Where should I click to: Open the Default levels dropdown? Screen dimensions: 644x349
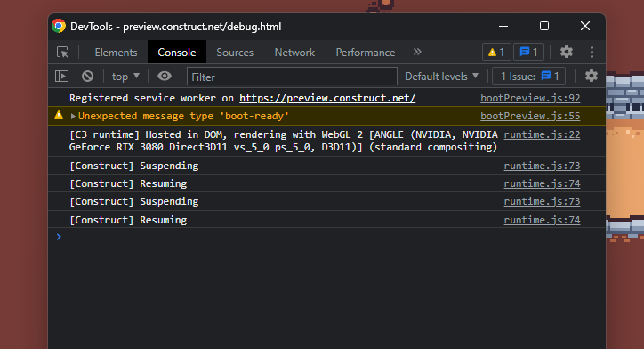(x=441, y=77)
